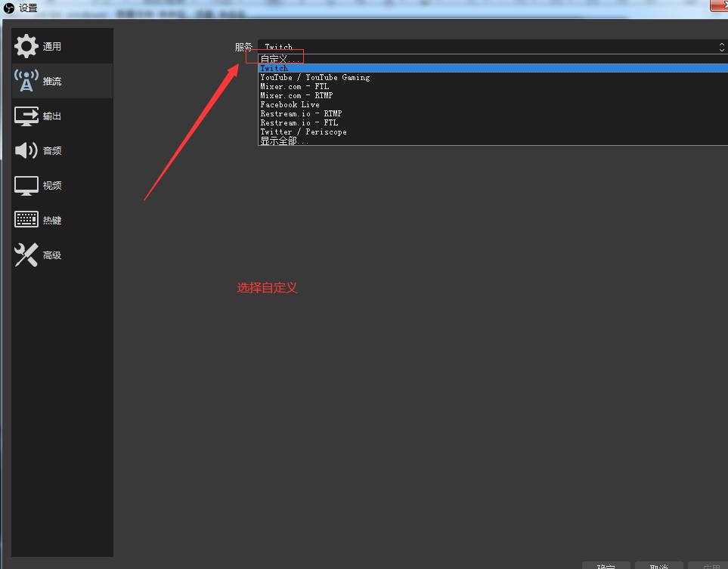Pick YouTube / YouTube Gaming service

click(x=315, y=77)
